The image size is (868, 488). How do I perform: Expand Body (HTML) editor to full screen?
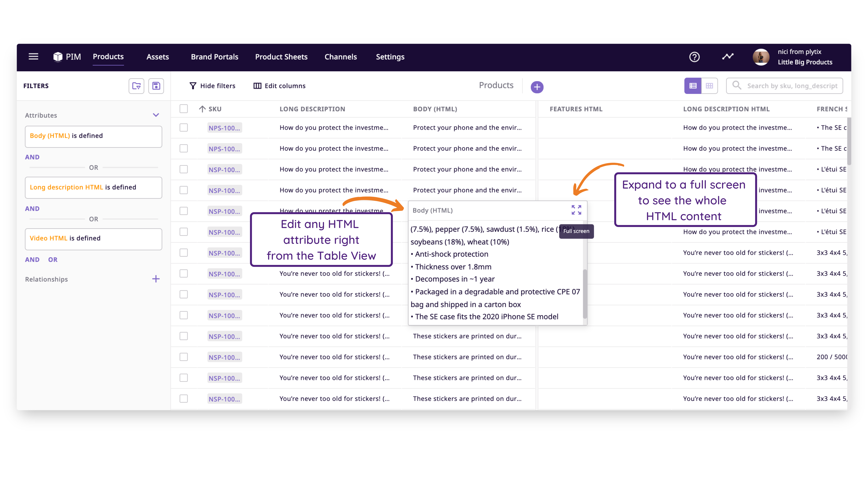577,210
